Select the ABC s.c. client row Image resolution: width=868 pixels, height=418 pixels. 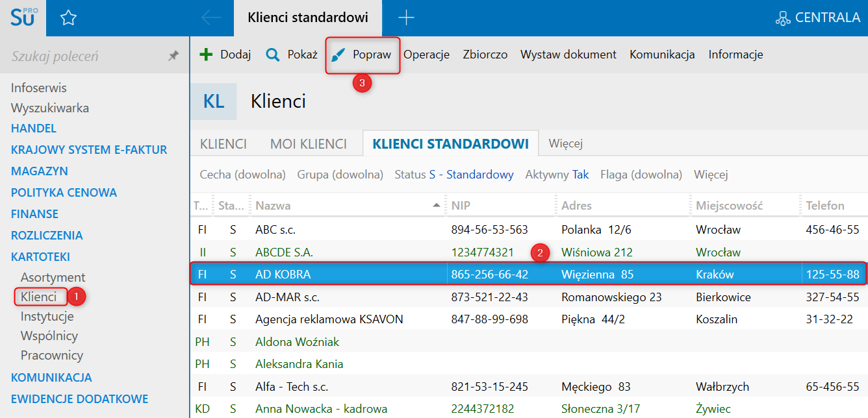point(529,230)
